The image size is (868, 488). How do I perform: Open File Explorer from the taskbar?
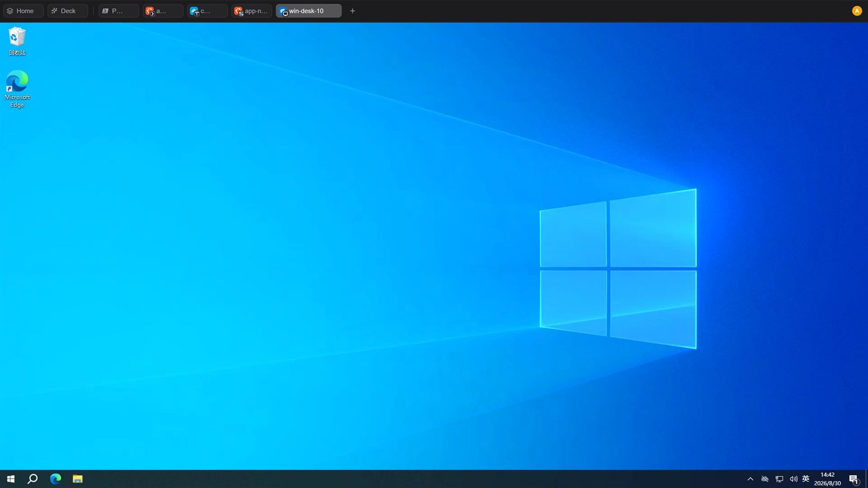click(x=78, y=479)
